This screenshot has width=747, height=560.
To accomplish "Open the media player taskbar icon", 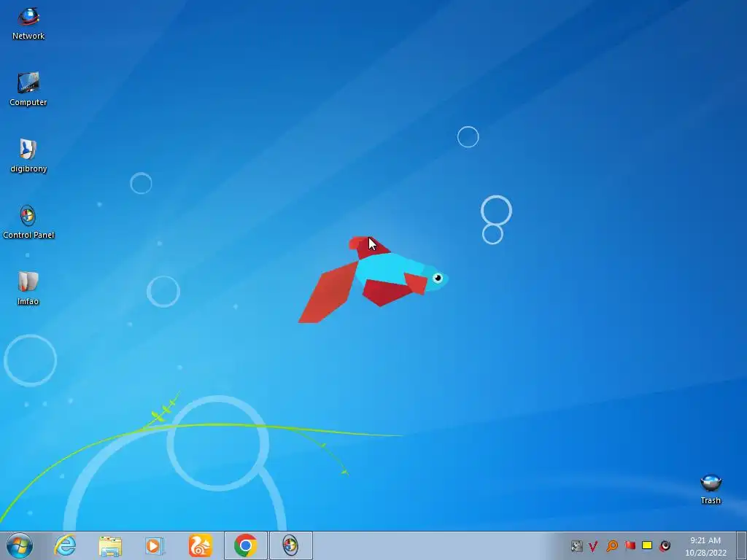I will click(x=155, y=545).
